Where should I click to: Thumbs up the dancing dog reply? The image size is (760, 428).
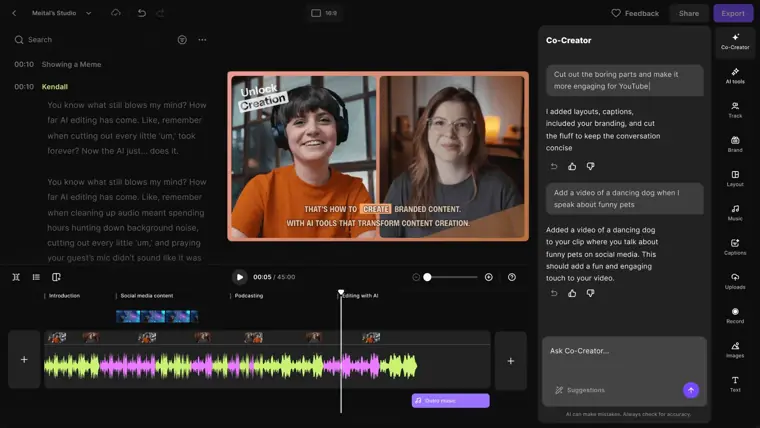click(572, 293)
